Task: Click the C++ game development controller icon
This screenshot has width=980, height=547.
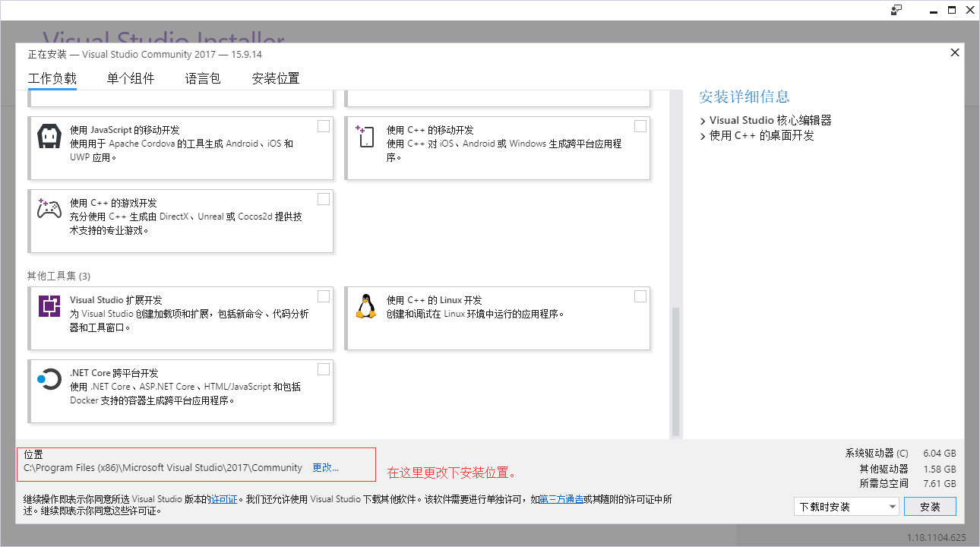Action: click(49, 209)
